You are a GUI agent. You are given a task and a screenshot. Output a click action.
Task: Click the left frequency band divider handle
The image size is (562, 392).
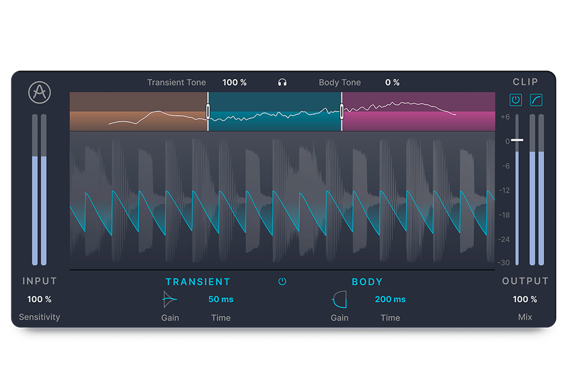tap(208, 111)
